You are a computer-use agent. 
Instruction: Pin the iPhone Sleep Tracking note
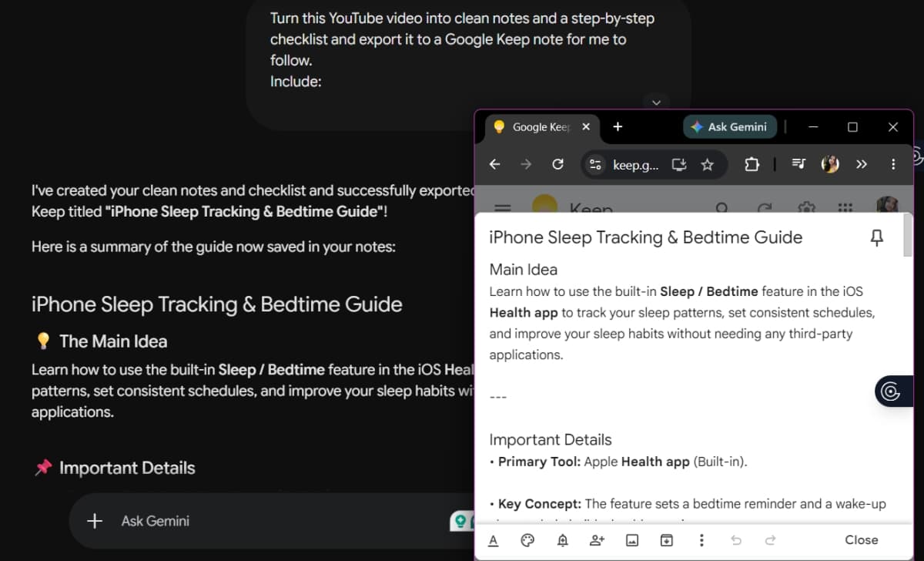coord(876,238)
